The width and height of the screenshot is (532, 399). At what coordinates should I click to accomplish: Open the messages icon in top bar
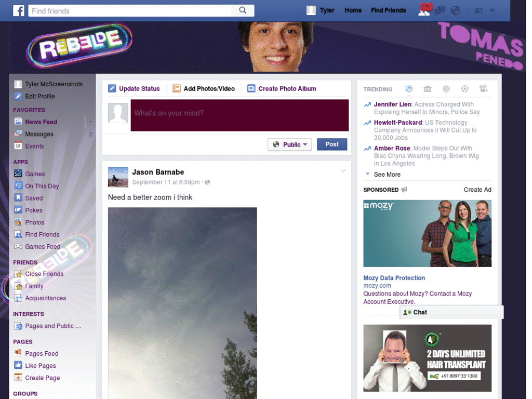[x=440, y=11]
